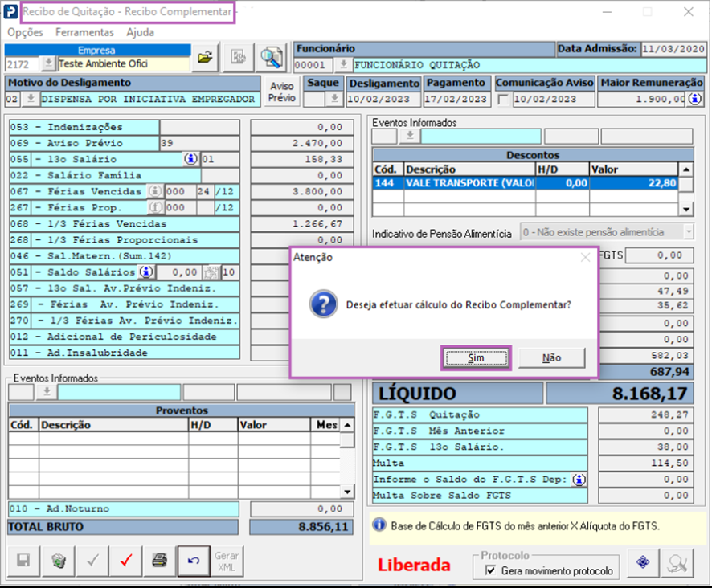Click the save floppy disk icon
712x588 pixels.
click(x=23, y=561)
